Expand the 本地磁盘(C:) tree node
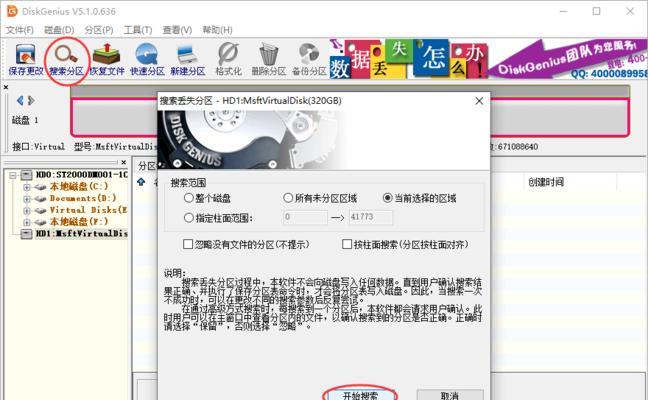The height and width of the screenshot is (400, 648). [26, 187]
